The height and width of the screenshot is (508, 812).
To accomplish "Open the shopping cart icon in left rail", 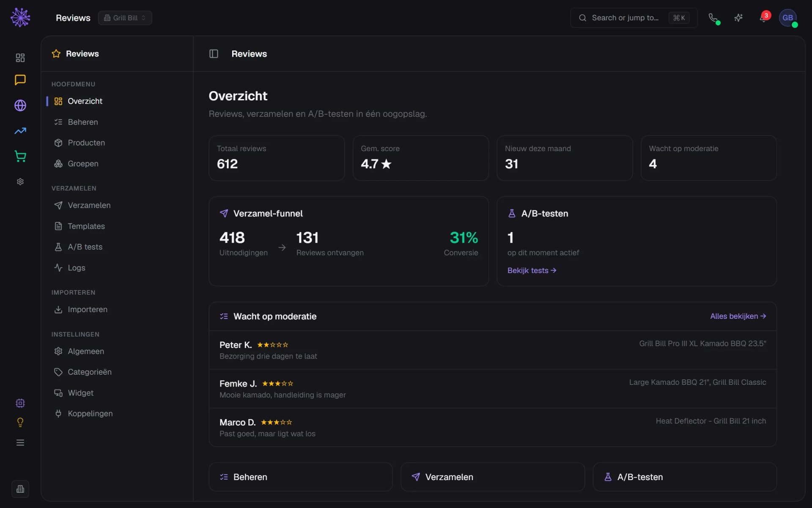I will tap(20, 156).
